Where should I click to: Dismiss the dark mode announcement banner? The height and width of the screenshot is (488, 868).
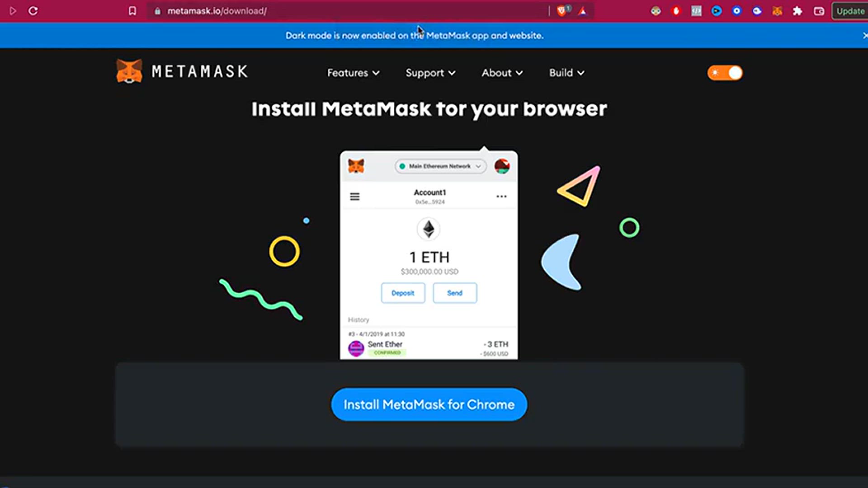click(865, 35)
